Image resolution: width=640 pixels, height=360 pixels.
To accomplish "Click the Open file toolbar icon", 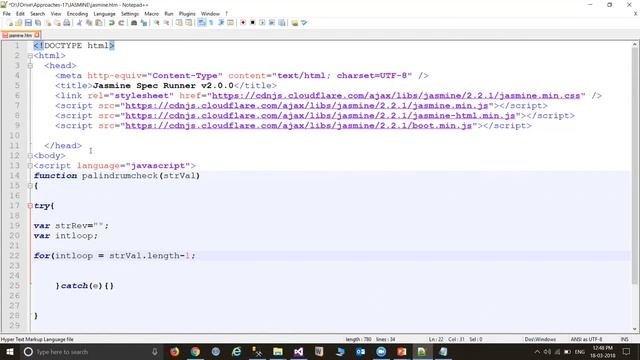I will click(x=19, y=23).
